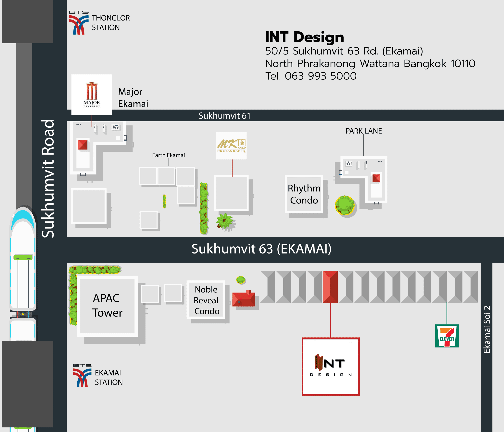
Task: Click the PARK LANE label
Action: point(364,131)
